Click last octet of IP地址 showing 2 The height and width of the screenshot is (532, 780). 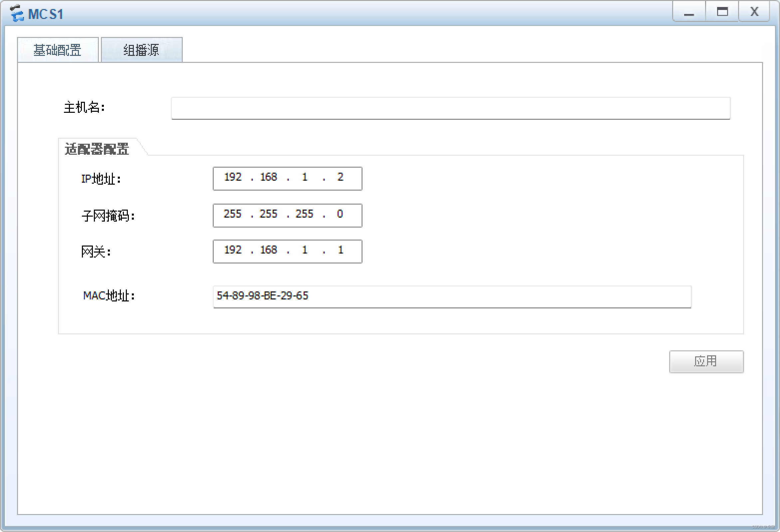(340, 177)
